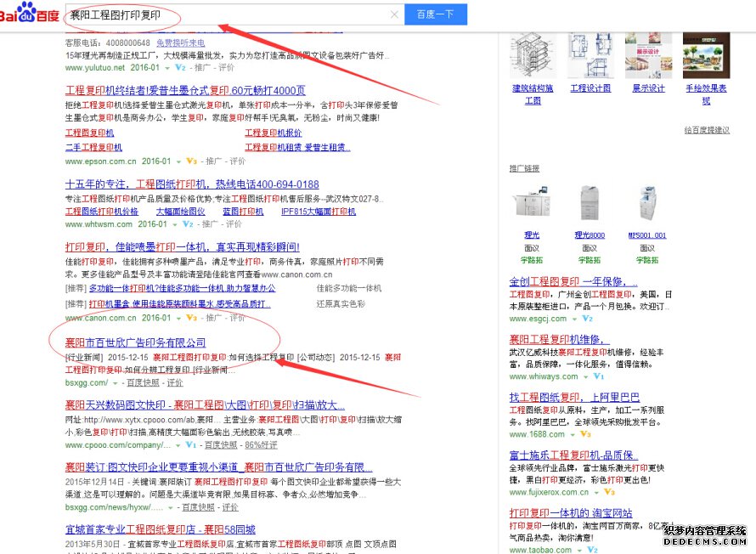This screenshot has height=554, width=756.
Task: Open result 打印复印, 佳能喷墨打印一体机
Action: point(183,247)
